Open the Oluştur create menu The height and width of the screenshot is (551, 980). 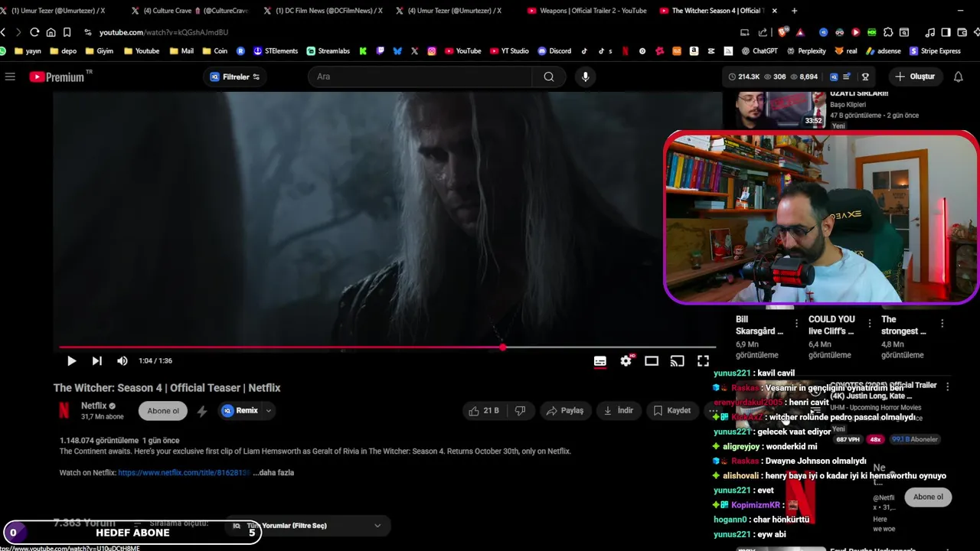pyautogui.click(x=915, y=77)
